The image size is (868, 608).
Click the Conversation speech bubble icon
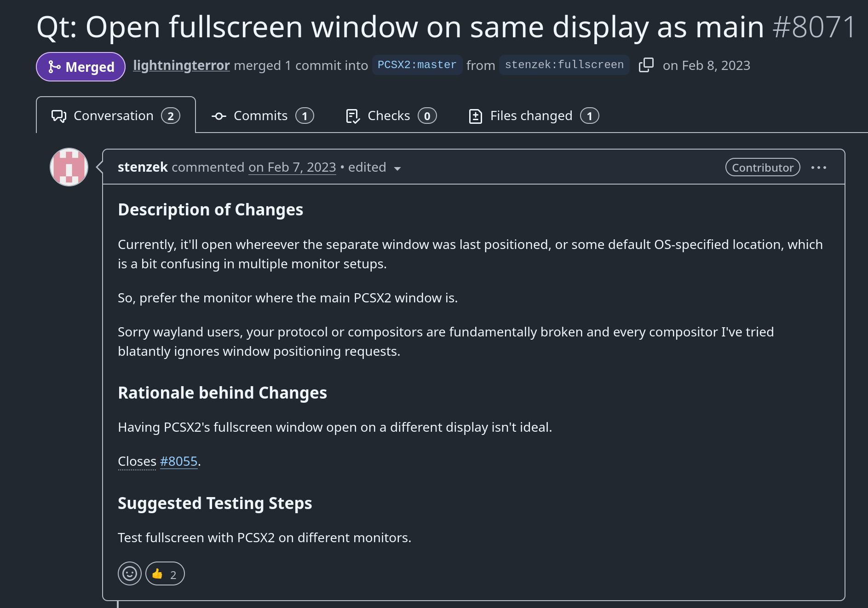59,116
